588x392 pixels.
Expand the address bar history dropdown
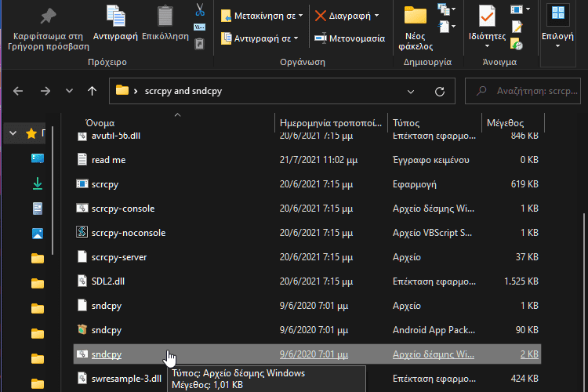tap(411, 91)
